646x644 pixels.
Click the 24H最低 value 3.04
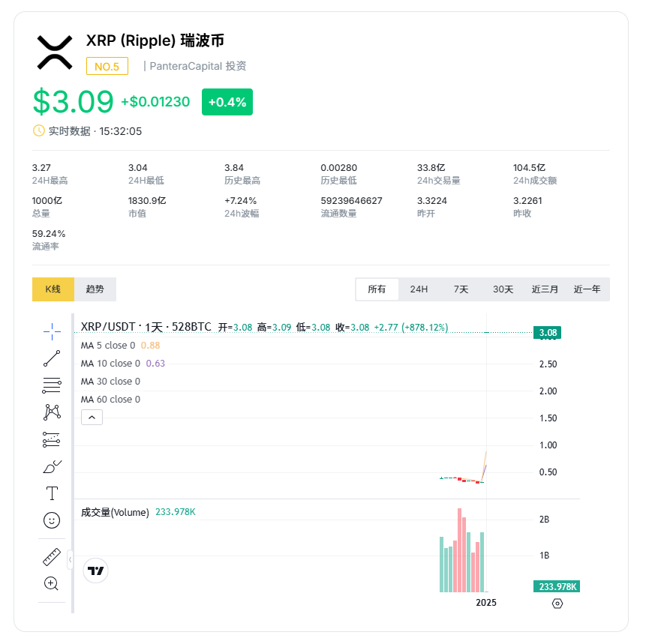[x=137, y=168]
